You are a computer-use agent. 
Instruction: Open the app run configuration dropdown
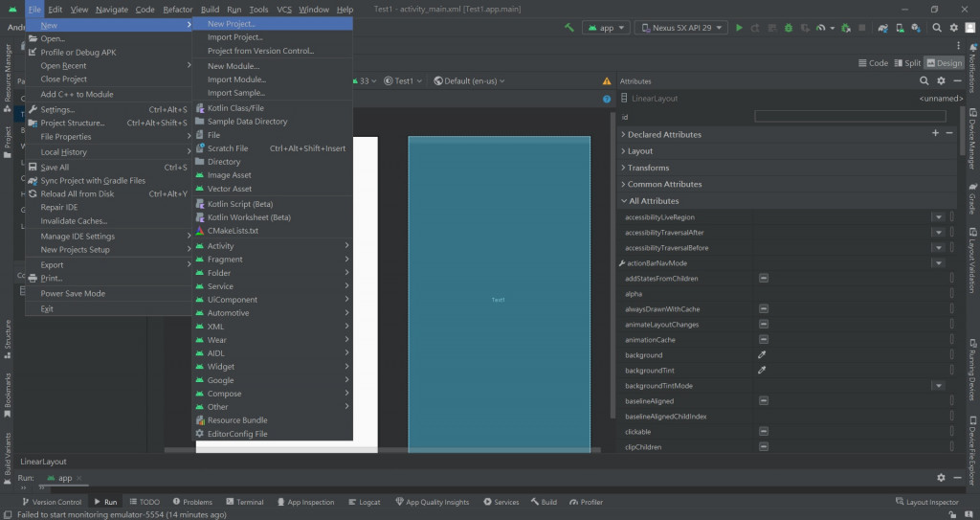[606, 28]
